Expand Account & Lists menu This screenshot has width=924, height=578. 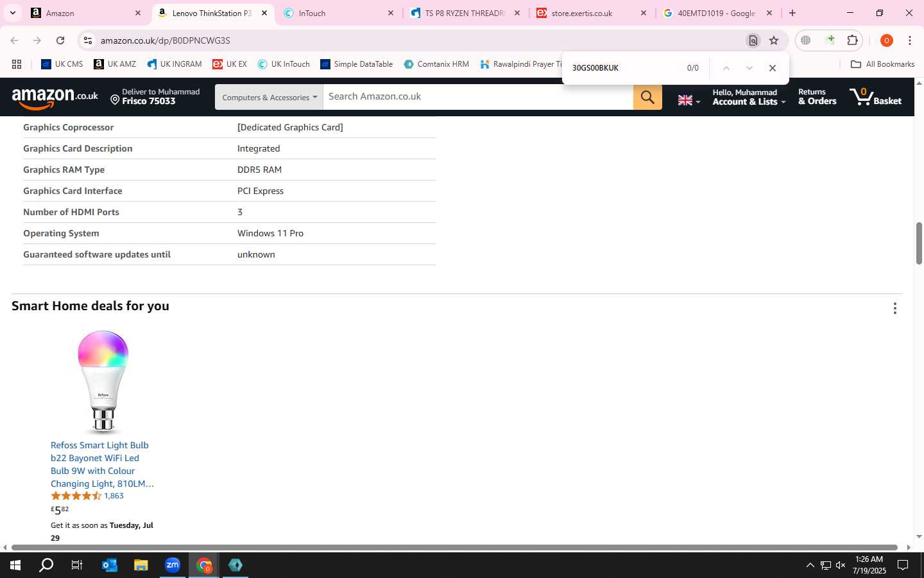pos(748,97)
